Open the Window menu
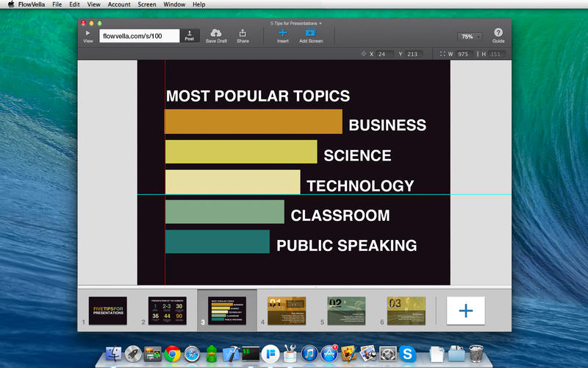Viewport: 588px width, 368px height. (174, 4)
